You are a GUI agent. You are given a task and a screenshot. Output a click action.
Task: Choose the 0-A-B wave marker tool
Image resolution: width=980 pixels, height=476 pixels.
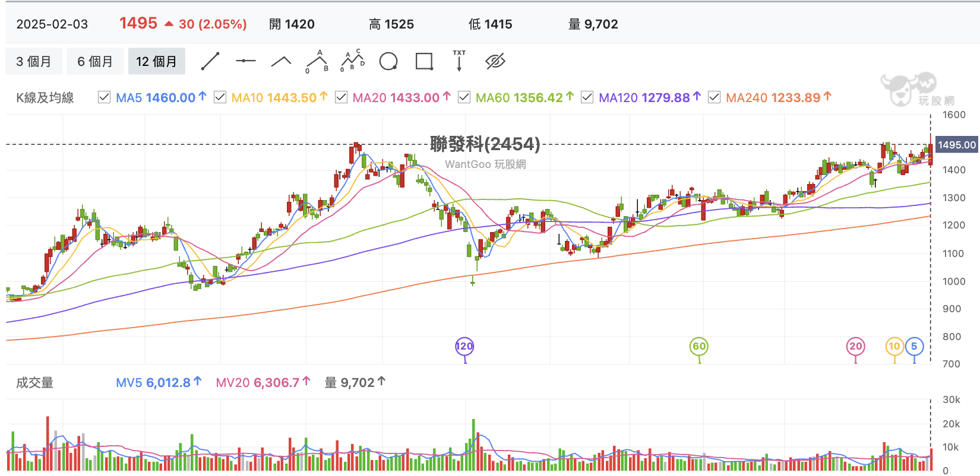coord(317,61)
